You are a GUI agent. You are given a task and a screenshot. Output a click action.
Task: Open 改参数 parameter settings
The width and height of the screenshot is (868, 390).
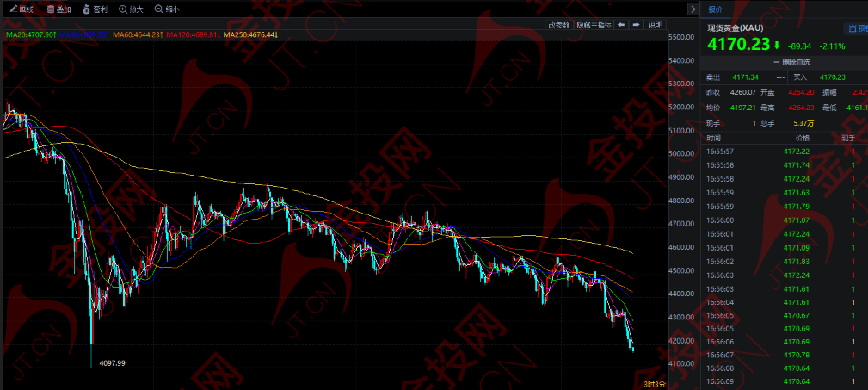[x=558, y=24]
